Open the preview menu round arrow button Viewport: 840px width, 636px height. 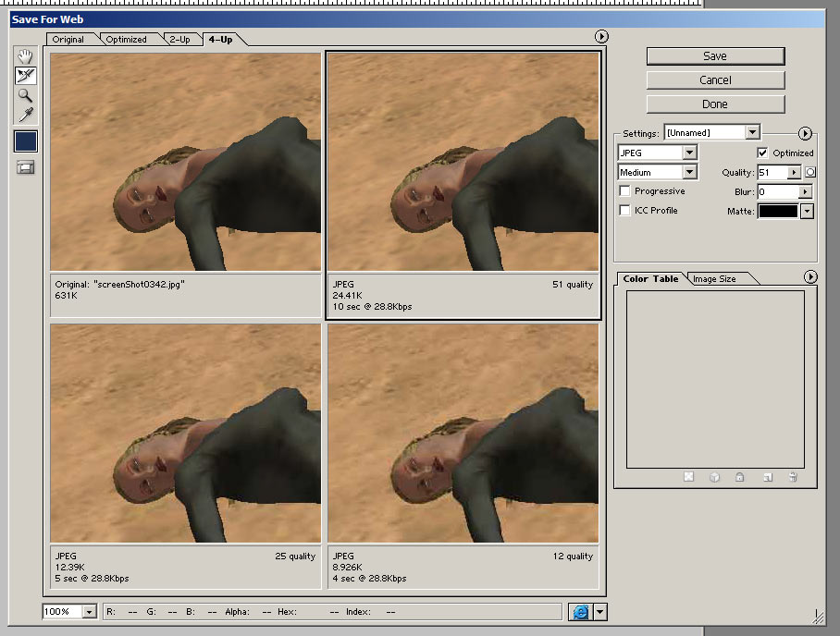coord(601,36)
